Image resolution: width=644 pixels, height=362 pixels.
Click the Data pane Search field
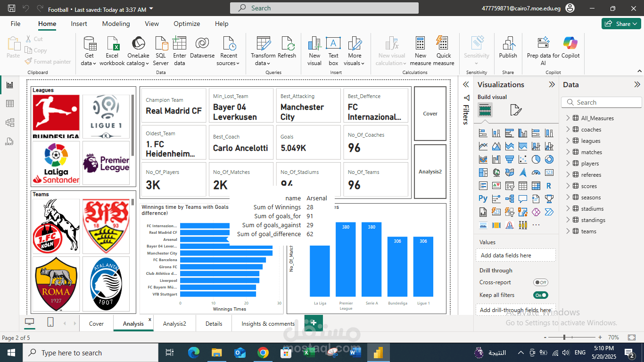(x=602, y=102)
